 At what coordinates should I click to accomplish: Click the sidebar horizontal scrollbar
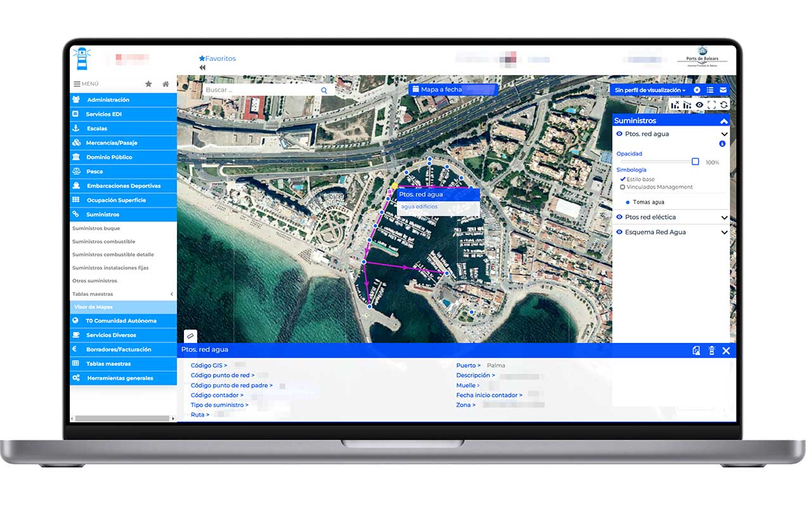pos(122,418)
